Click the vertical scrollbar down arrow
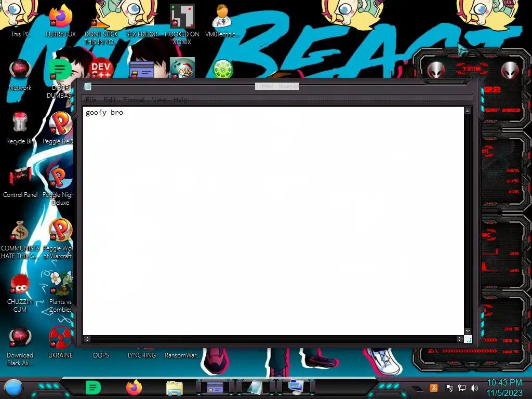The width and height of the screenshot is (532, 399). 468,331
